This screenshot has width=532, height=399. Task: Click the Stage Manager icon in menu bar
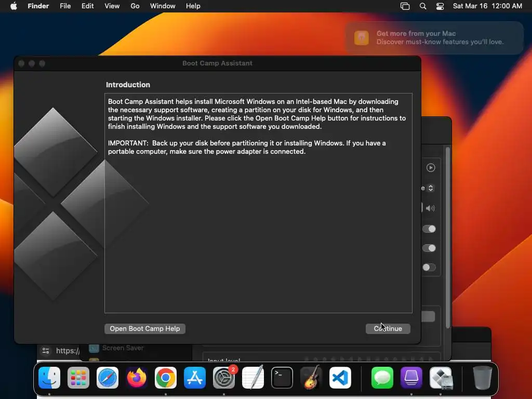pyautogui.click(x=405, y=6)
